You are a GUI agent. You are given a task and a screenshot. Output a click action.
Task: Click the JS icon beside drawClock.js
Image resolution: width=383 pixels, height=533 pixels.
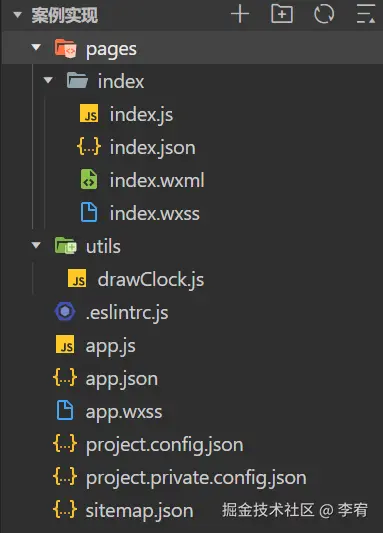click(77, 278)
